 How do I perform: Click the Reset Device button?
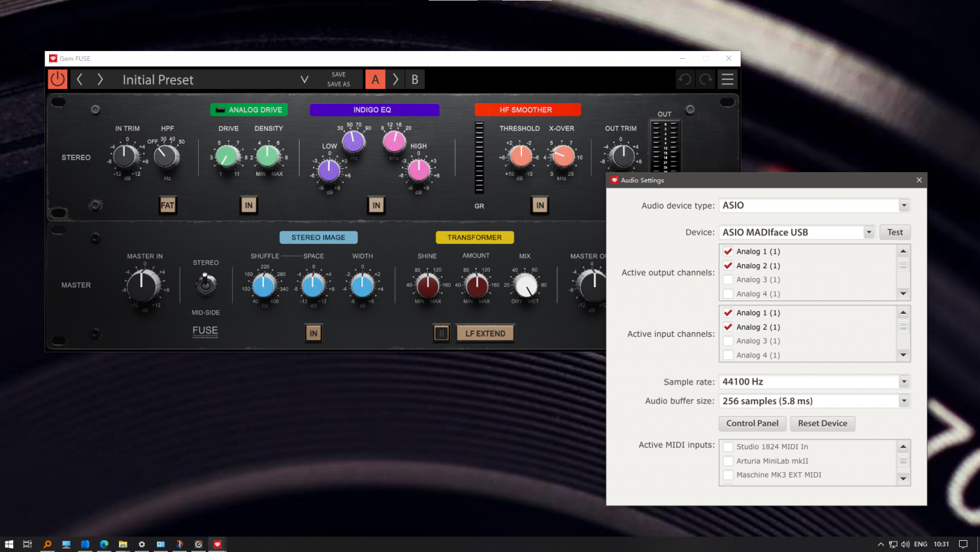(822, 423)
